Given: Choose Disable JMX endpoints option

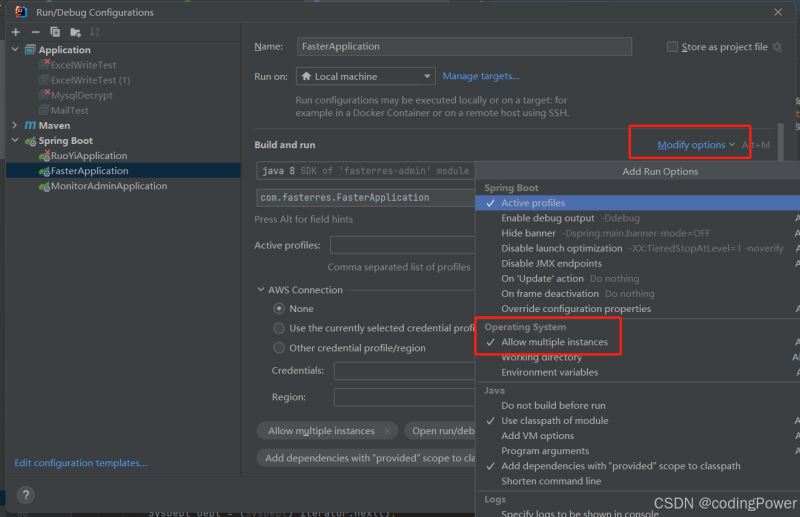Looking at the screenshot, I should click(638, 263).
